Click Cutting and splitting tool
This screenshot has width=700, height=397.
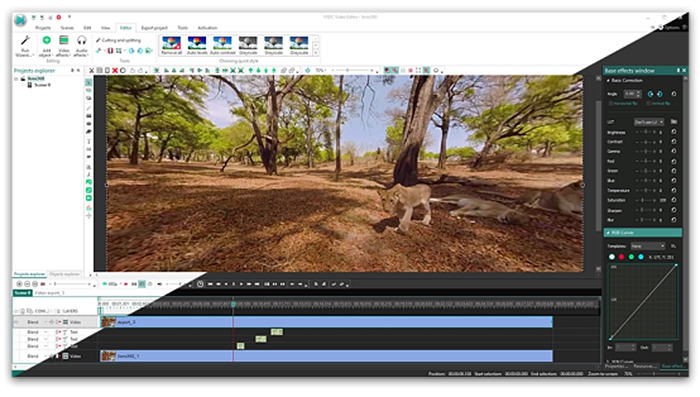[x=118, y=40]
